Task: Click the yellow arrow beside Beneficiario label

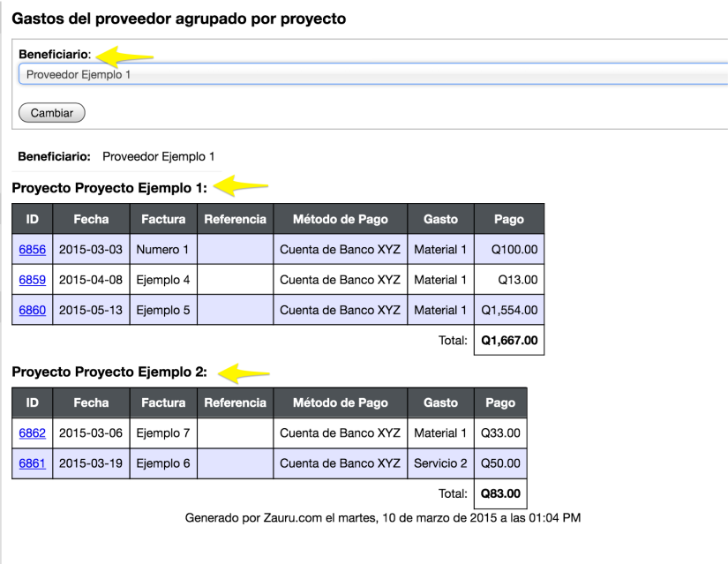Action: [124, 56]
